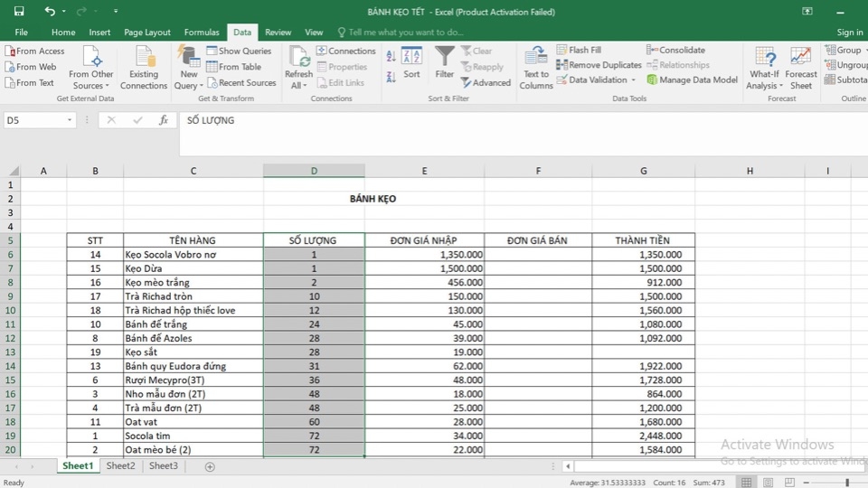The image size is (868, 488).
Task: Open the Undo history dropdown arrow
Action: 63,11
